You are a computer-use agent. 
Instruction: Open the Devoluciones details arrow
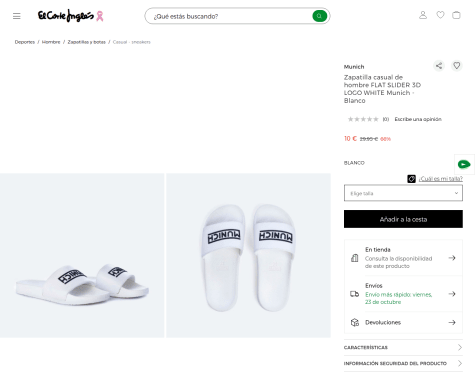click(452, 322)
